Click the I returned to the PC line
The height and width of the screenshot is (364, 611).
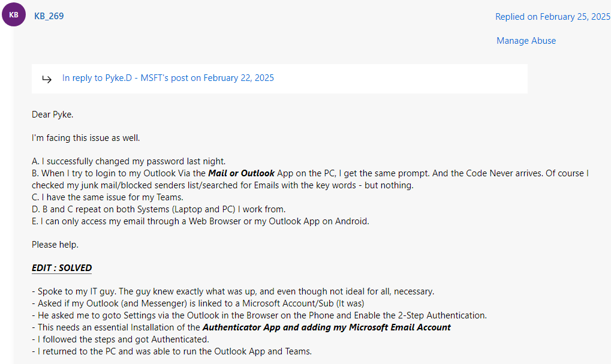(x=172, y=351)
